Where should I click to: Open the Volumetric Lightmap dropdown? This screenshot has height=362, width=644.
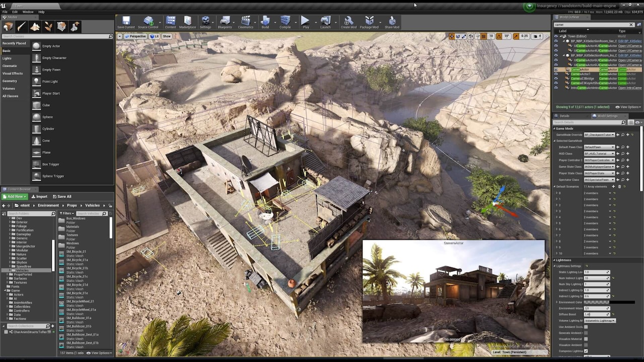pos(600,321)
